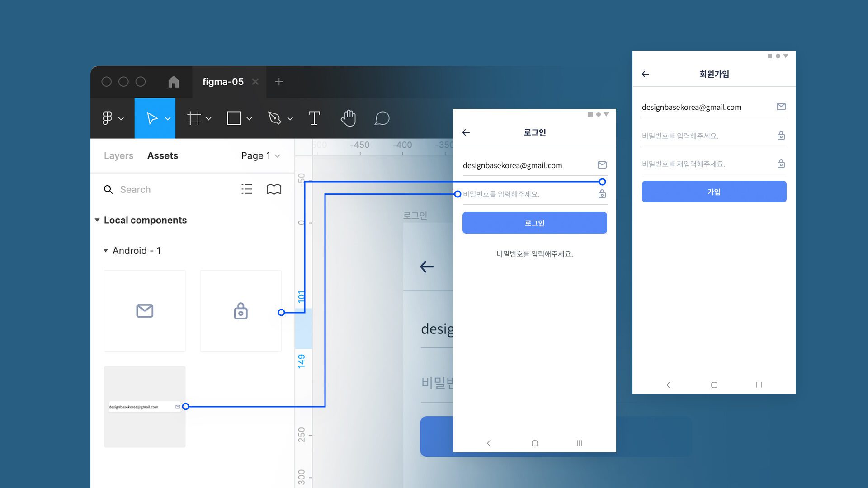Image resolution: width=868 pixels, height=488 pixels.
Task: Open the Figma main menu icon
Action: pos(107,118)
